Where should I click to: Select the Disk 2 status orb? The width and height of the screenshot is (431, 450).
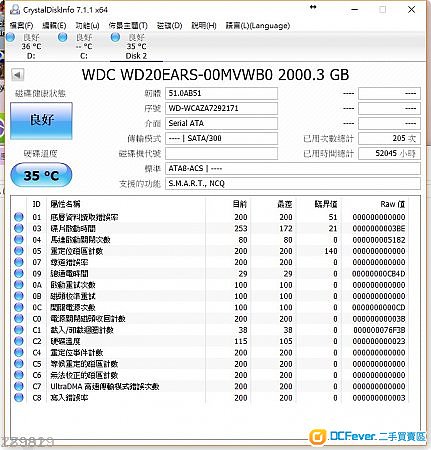[x=115, y=37]
